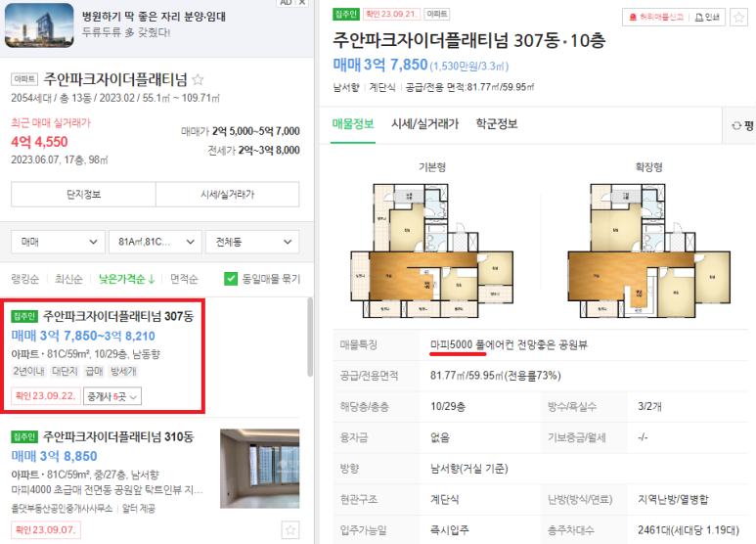Switch to the 시세/실거래가 tab
This screenshot has height=544, width=756.
pyautogui.click(x=424, y=124)
